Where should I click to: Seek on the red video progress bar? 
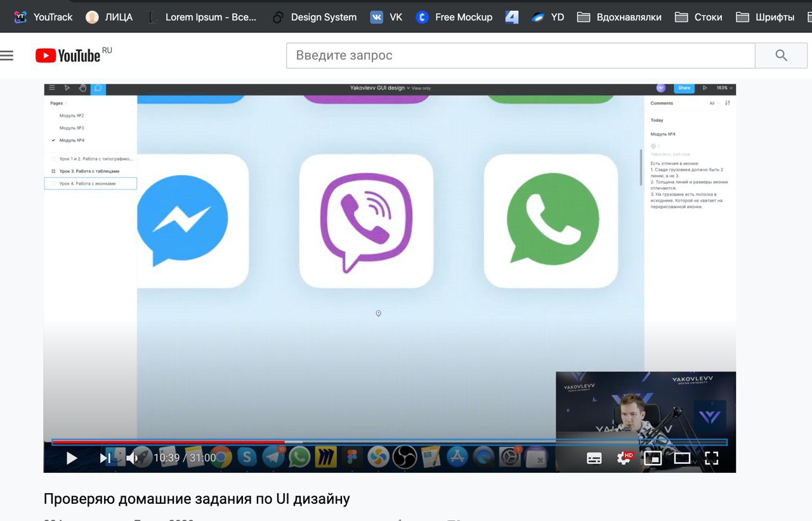(x=389, y=442)
